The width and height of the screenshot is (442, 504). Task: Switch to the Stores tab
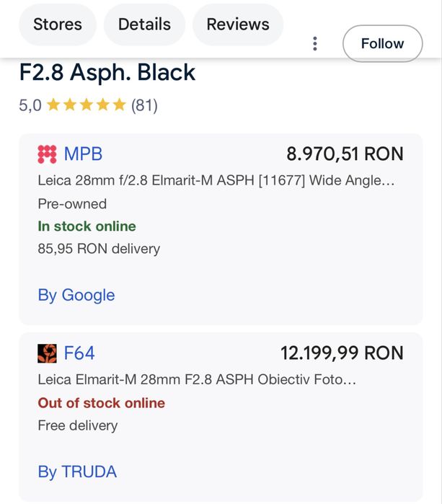[58, 24]
